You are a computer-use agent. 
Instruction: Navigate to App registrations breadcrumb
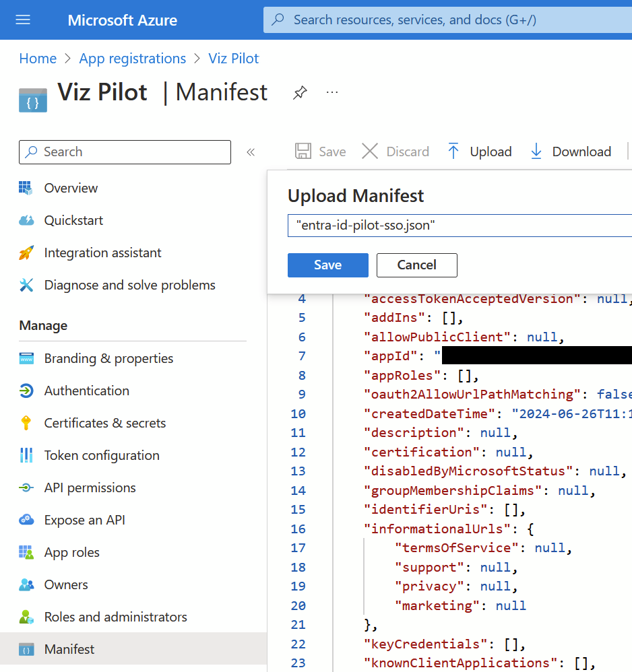(132, 59)
